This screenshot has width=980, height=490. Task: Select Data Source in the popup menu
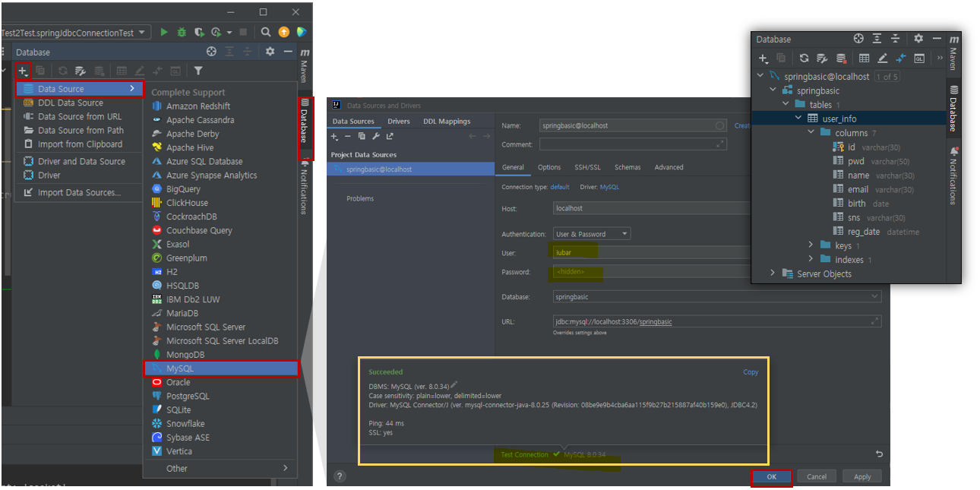pyautogui.click(x=80, y=89)
